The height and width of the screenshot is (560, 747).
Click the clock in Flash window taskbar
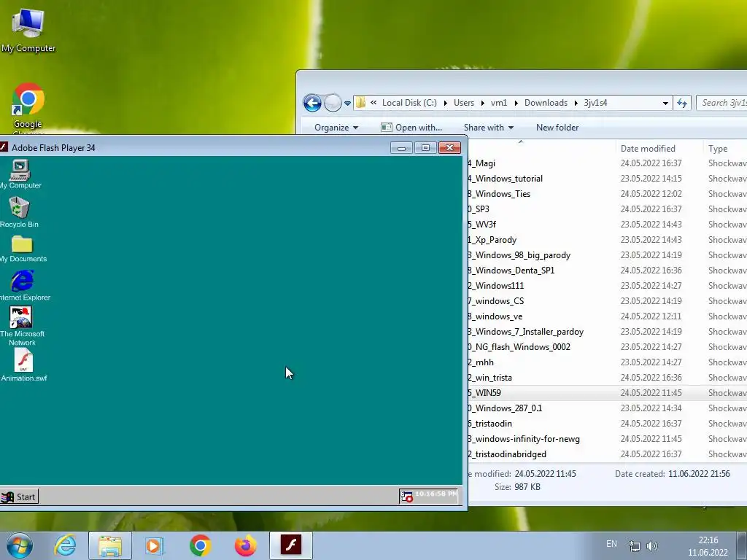click(436, 494)
